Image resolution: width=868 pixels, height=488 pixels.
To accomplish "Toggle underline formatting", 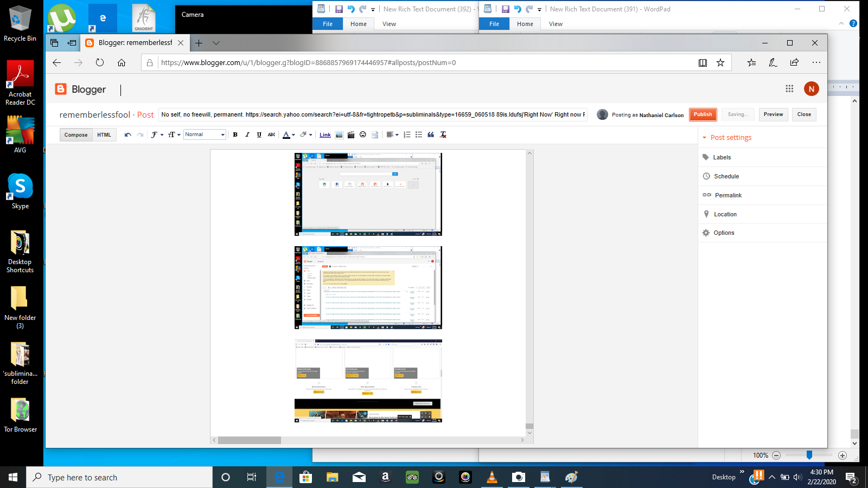I will click(259, 135).
